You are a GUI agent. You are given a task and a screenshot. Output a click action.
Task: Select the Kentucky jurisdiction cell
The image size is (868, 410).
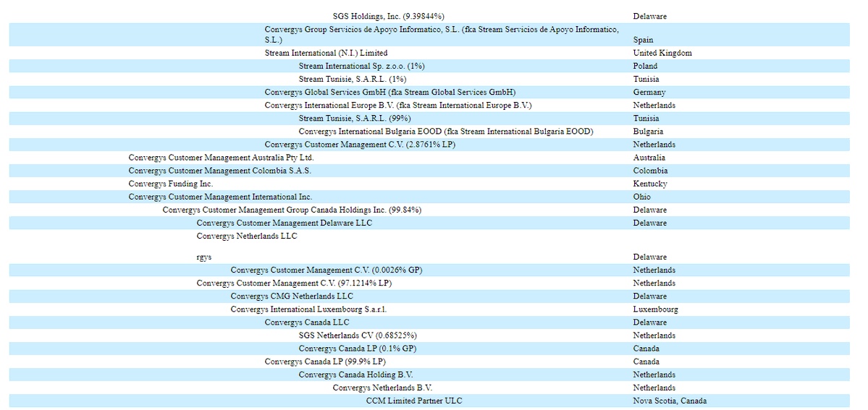[650, 184]
